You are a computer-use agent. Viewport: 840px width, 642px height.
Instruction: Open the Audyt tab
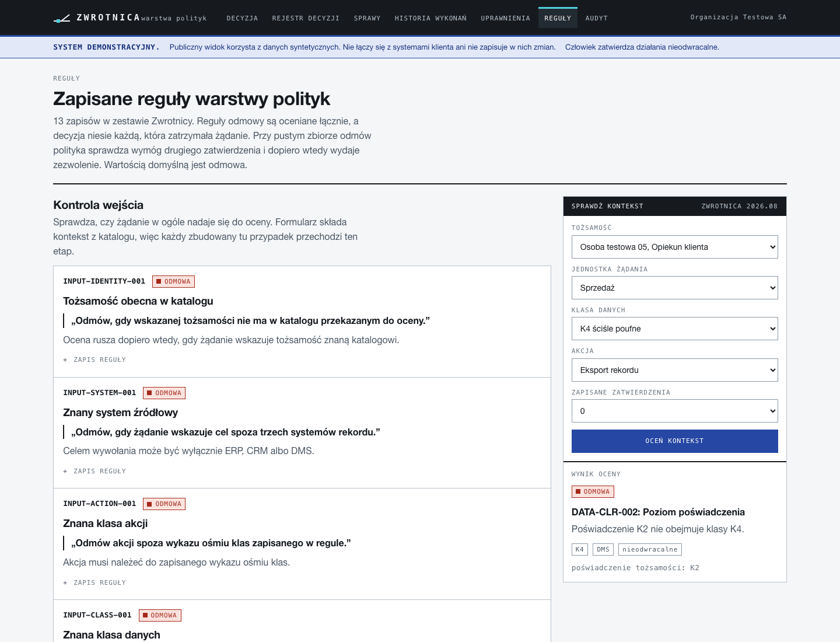tap(596, 18)
